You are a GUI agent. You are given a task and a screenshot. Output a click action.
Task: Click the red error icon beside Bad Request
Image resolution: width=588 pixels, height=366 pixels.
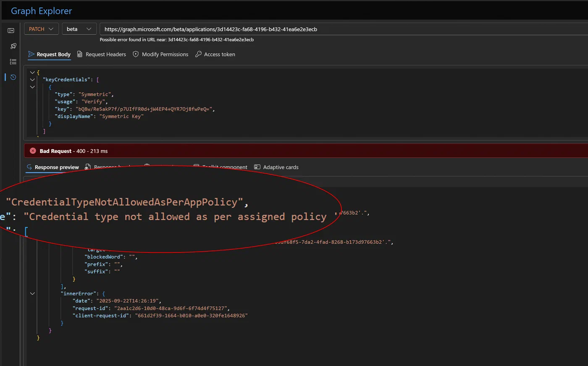(x=33, y=151)
